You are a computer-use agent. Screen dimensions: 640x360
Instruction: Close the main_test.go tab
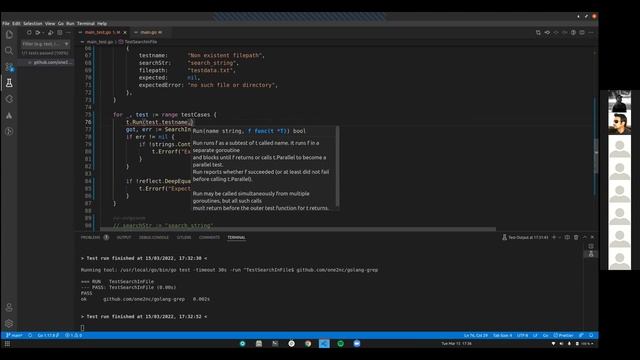125,32
